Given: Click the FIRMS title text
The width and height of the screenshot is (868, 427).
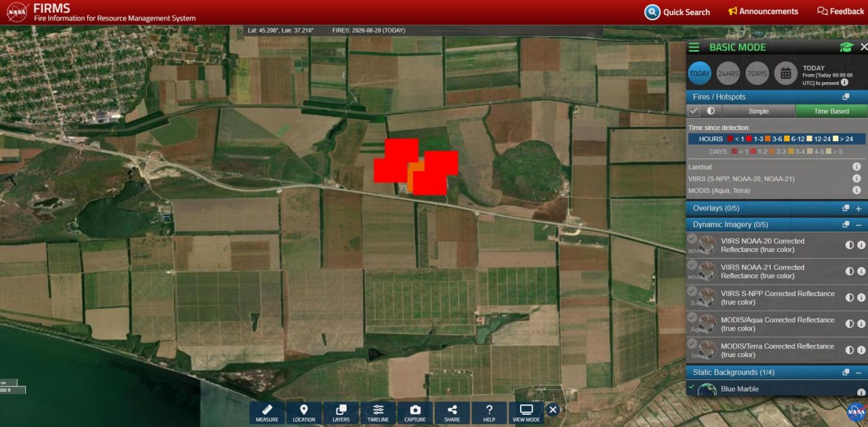Looking at the screenshot, I should [52, 7].
